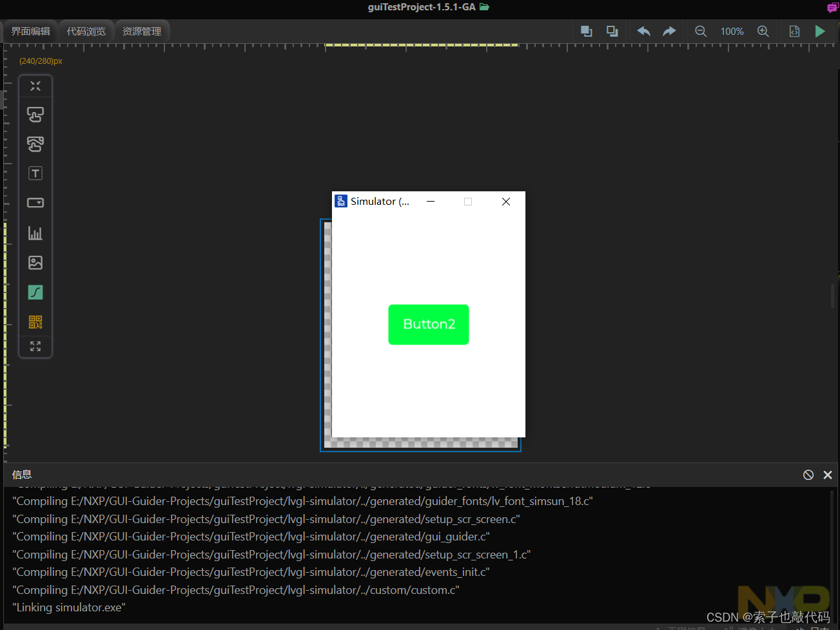The image size is (840, 630).
Task: Switch to the 代码浏览 tab
Action: click(x=86, y=31)
